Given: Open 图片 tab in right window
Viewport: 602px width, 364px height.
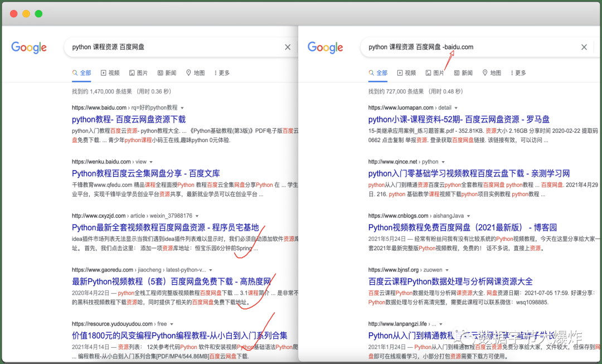Looking at the screenshot, I should click(435, 73).
